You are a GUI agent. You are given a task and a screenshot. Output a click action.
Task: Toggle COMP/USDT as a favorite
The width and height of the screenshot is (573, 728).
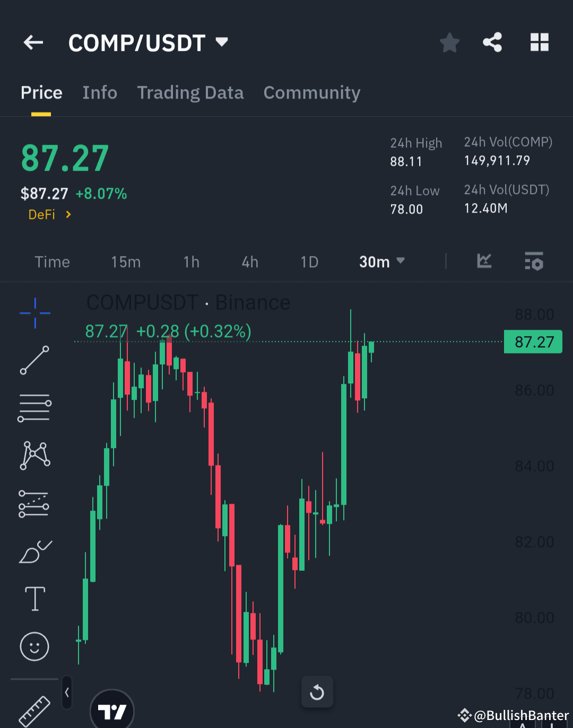449,43
